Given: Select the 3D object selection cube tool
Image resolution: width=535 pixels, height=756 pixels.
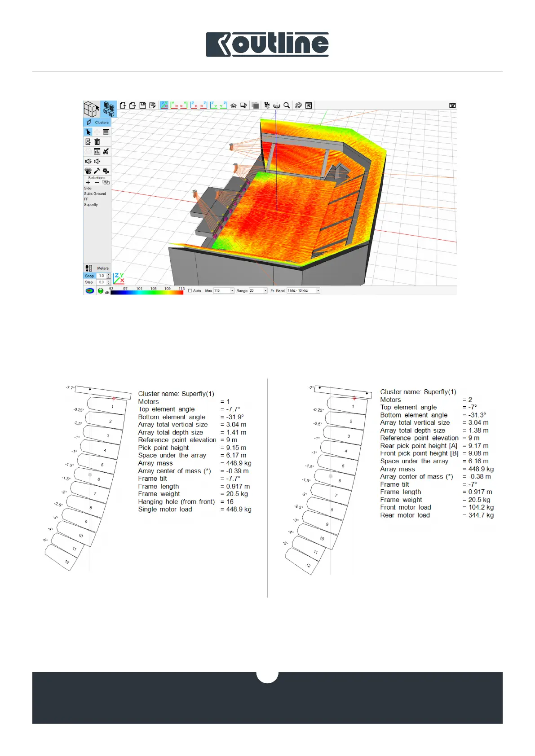Looking at the screenshot, I should tap(92, 109).
